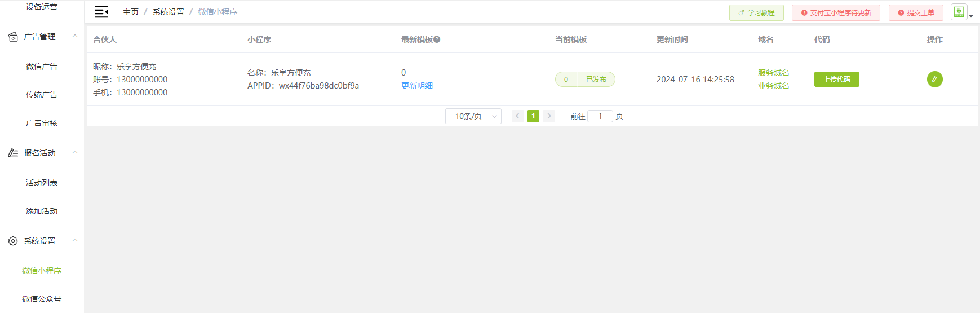Screen dimensions: 980x313
Task: Click 系统设置 breadcrumb
Action: click(x=168, y=12)
